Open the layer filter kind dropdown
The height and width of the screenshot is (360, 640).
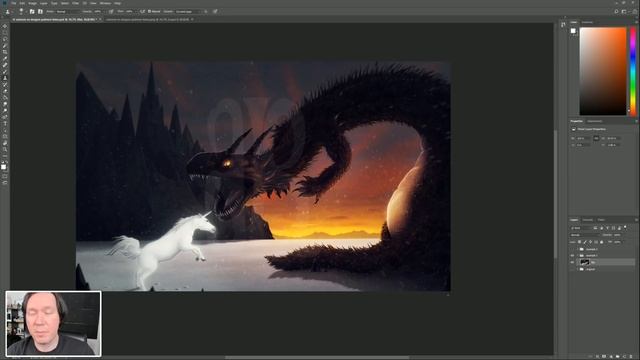pyautogui.click(x=582, y=228)
